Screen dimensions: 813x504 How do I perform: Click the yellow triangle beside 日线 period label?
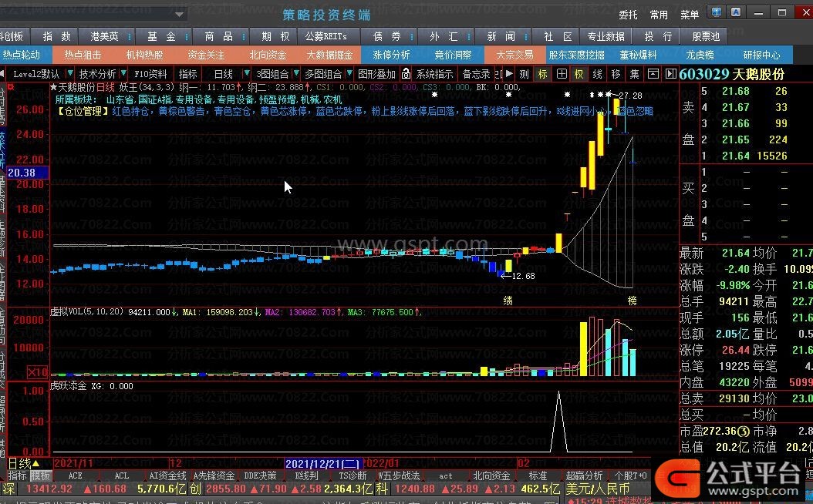tap(35, 463)
